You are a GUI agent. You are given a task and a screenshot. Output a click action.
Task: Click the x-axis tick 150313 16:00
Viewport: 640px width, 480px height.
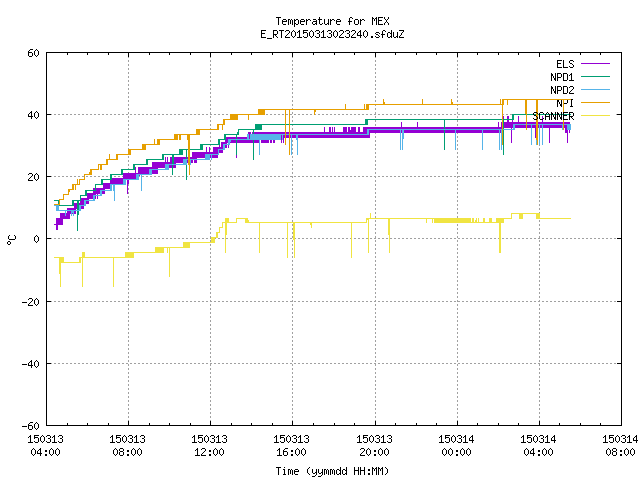(x=291, y=446)
